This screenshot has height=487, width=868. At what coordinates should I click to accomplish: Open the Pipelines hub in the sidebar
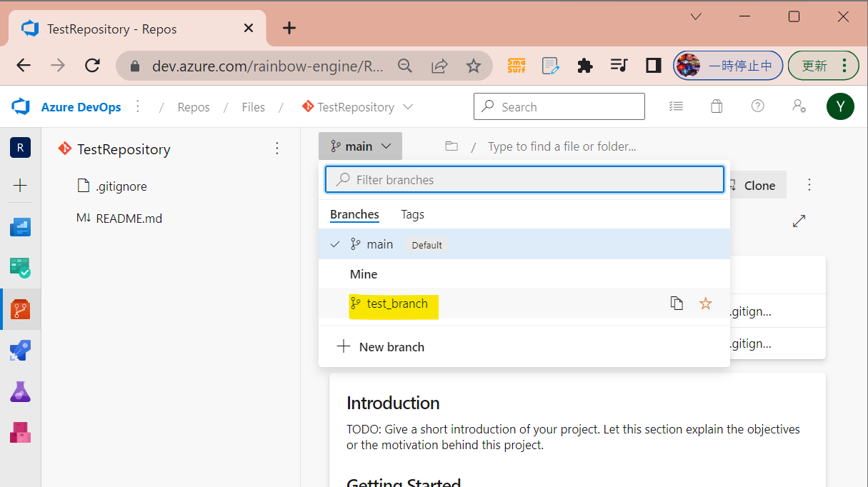20,351
